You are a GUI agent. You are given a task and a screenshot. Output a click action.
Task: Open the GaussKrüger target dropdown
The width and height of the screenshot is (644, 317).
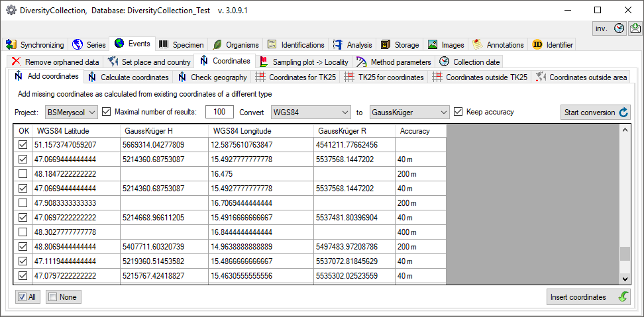[409, 112]
